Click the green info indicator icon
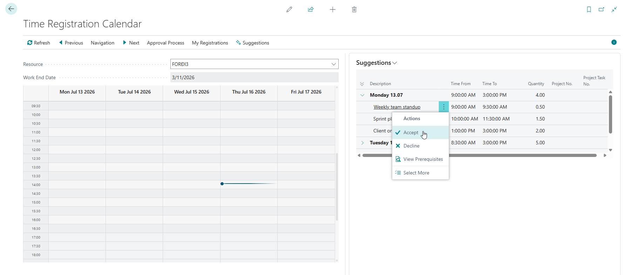644x275 pixels. pyautogui.click(x=614, y=42)
